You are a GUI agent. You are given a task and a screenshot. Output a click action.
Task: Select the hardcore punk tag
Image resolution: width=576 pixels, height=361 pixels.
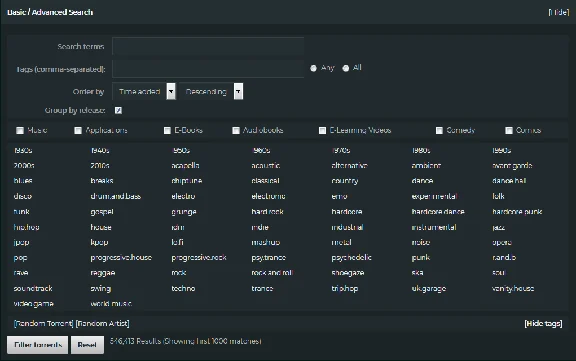point(517,212)
